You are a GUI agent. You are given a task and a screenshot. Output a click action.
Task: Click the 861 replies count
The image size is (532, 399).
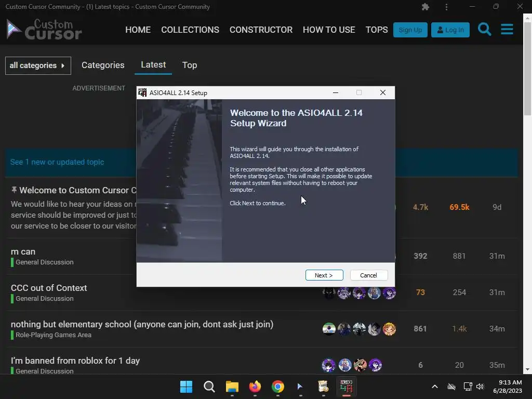click(420, 328)
